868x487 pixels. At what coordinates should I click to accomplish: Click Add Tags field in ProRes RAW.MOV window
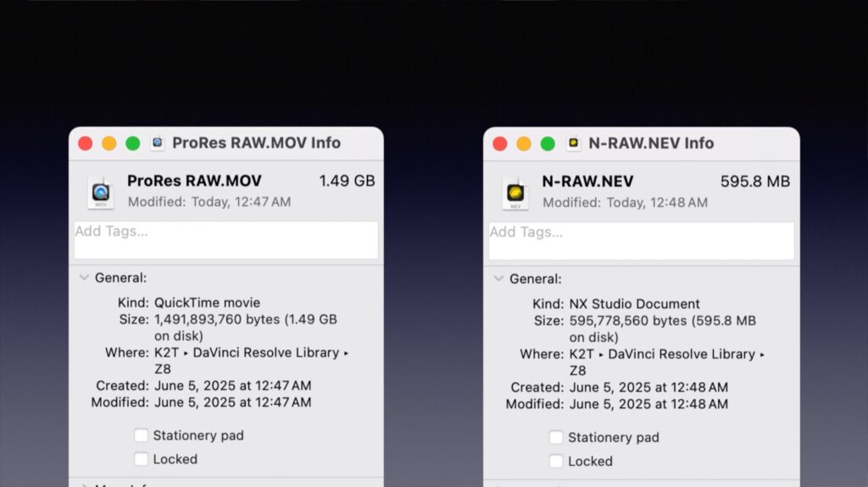pyautogui.click(x=226, y=240)
